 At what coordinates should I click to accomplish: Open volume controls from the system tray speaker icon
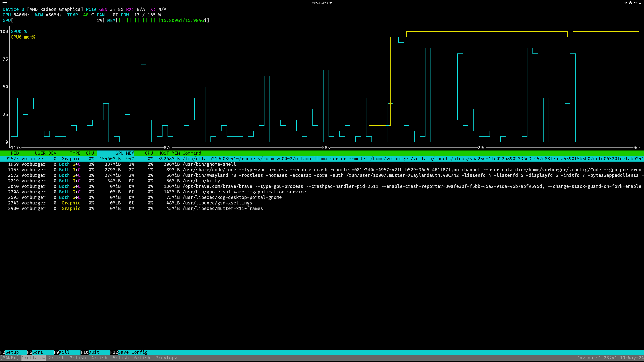635,3
